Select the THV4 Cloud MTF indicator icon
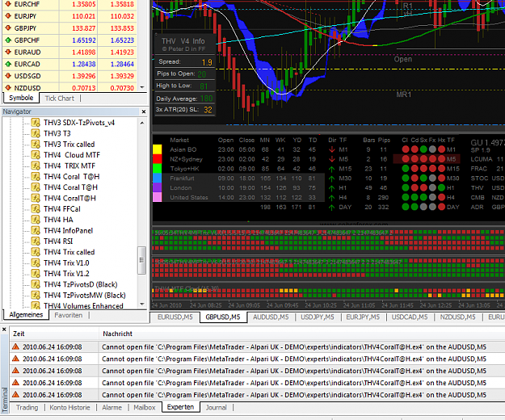Viewport: 505px width, 420px height. pyautogui.click(x=36, y=155)
